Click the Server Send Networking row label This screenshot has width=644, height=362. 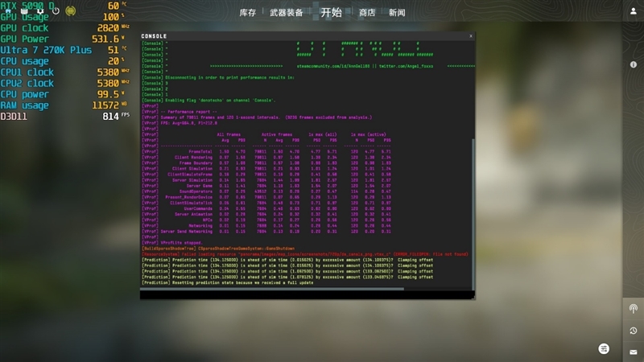click(187, 232)
